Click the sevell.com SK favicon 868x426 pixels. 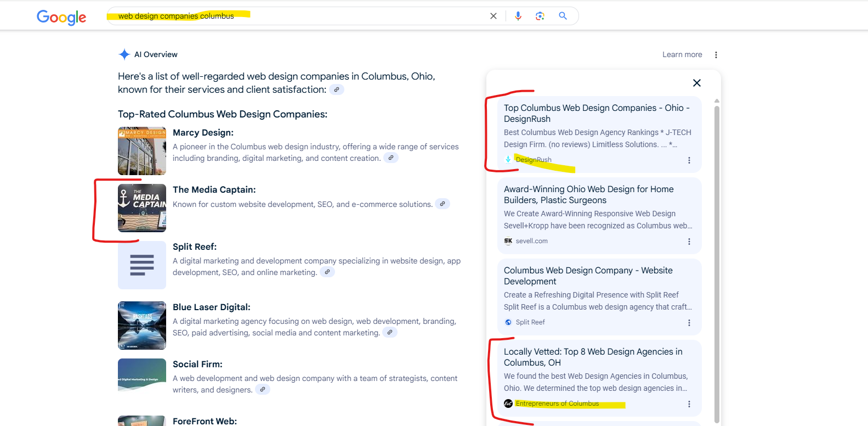coord(508,241)
